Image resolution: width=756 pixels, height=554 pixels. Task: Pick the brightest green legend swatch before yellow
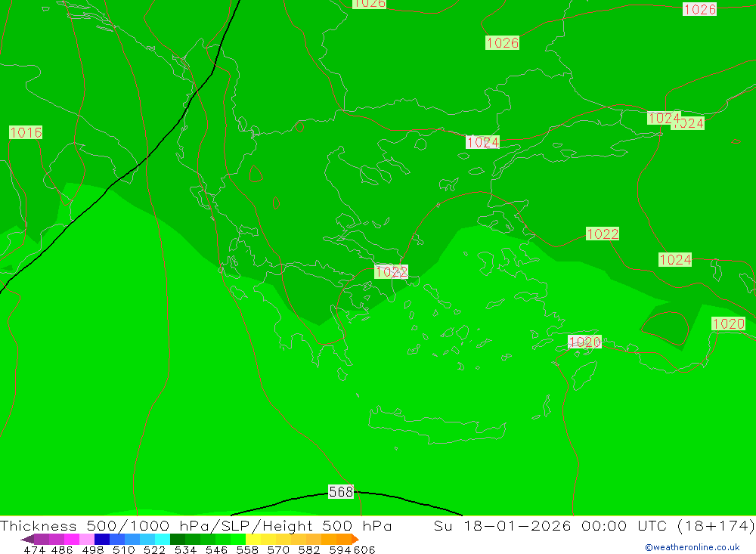click(238, 539)
